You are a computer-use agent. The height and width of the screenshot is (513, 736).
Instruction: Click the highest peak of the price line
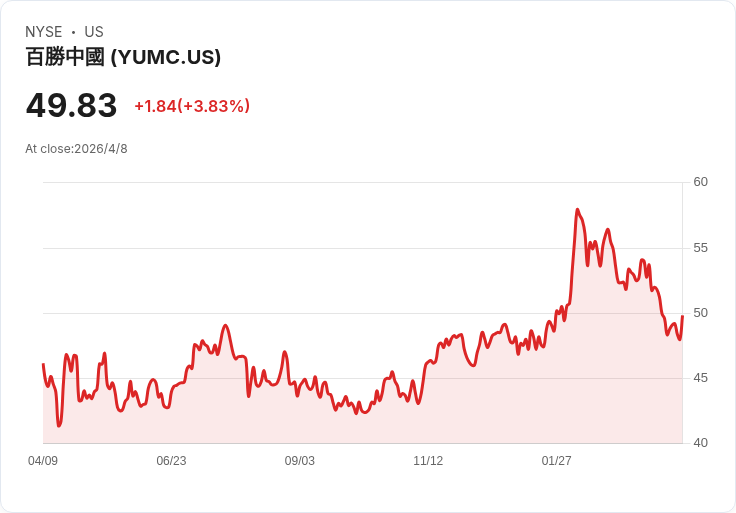577,210
